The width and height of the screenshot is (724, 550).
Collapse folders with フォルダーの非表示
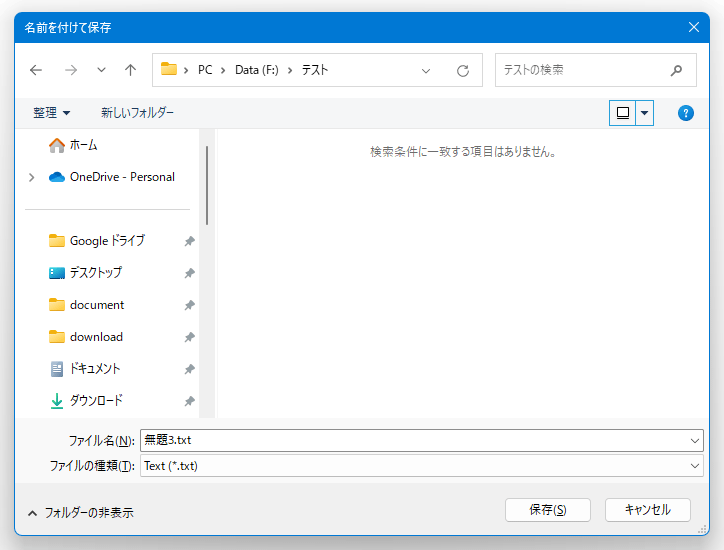coord(80,512)
